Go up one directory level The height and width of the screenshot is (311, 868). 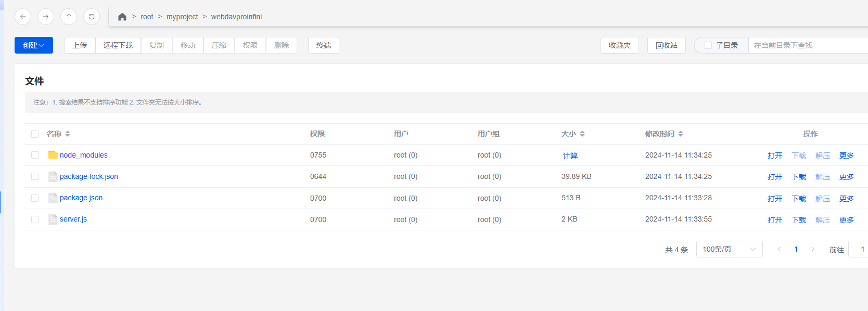point(69,17)
